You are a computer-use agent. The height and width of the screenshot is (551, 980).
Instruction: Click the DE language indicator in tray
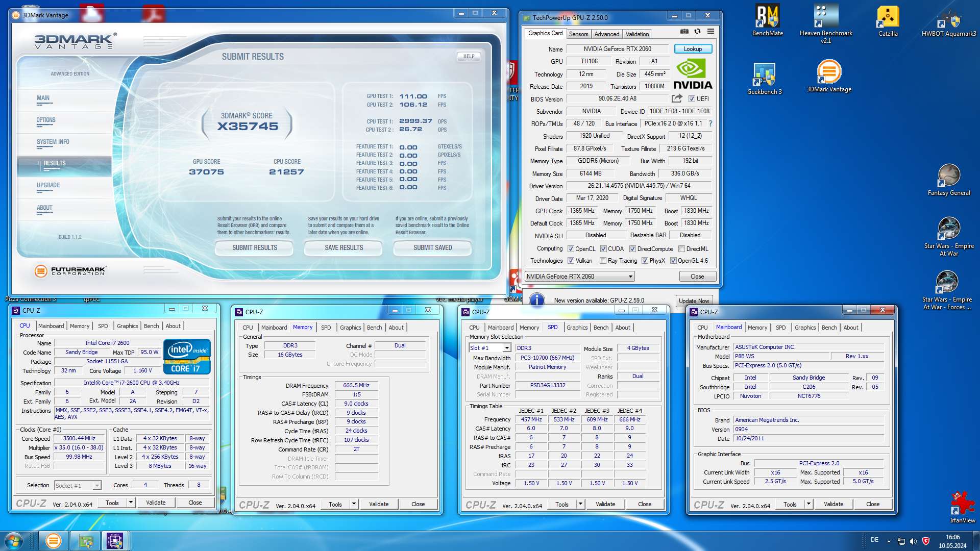(874, 540)
